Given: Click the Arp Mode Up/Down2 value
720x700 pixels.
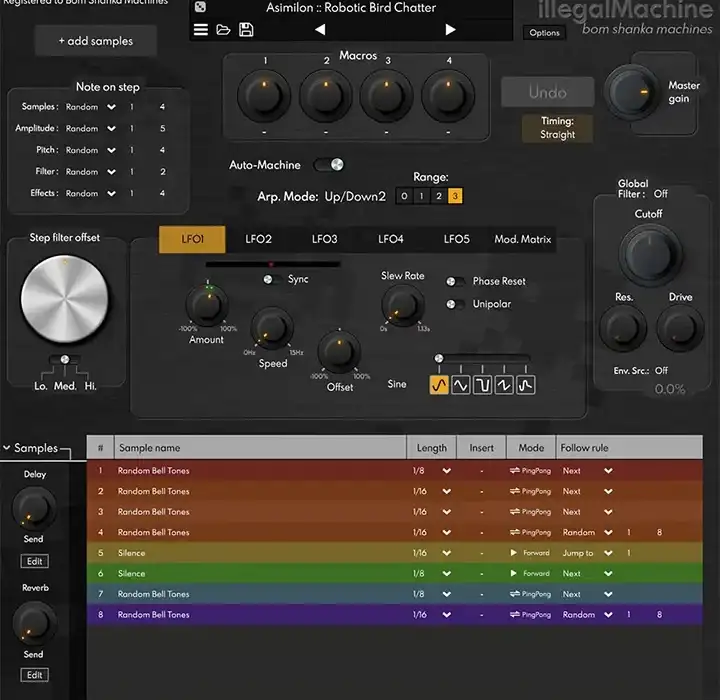Looking at the screenshot, I should coord(355,197).
